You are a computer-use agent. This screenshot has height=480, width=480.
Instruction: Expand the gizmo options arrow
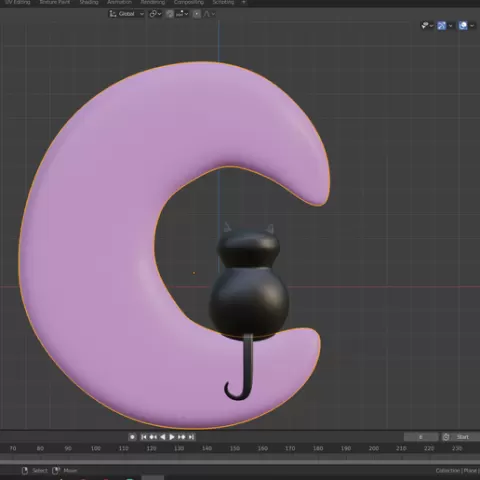tap(450, 26)
